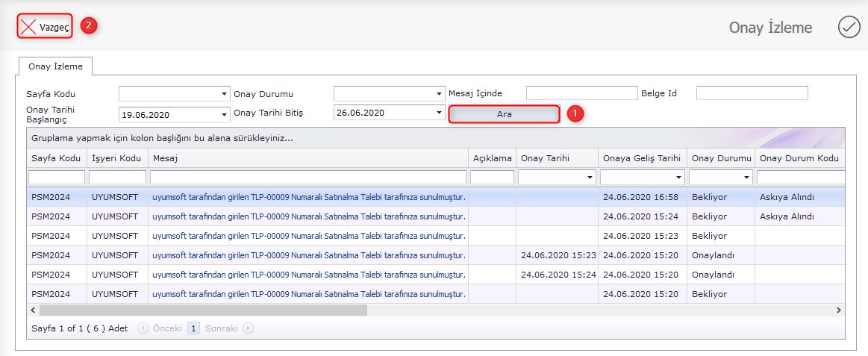This screenshot has height=356, width=868.
Task: Click the checkmark confirm icon near Onay İzleme
Action: 849,28
